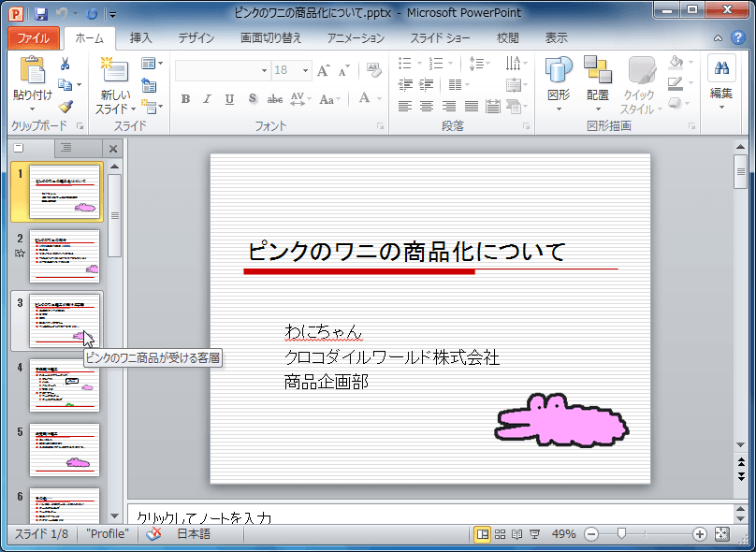Switch to デザイン (Design) tab
The image size is (756, 552).
click(196, 38)
